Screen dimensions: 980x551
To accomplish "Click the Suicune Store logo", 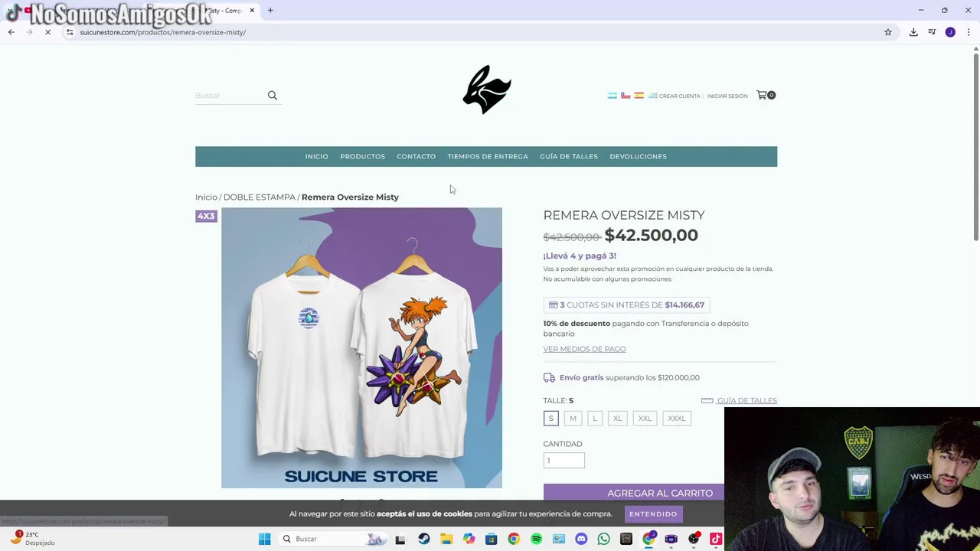I will click(x=487, y=90).
